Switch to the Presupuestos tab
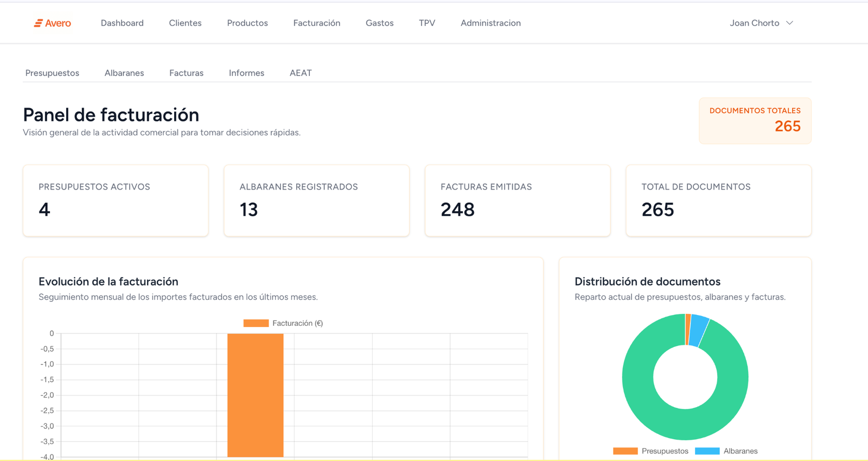The width and height of the screenshot is (868, 461). pos(52,73)
